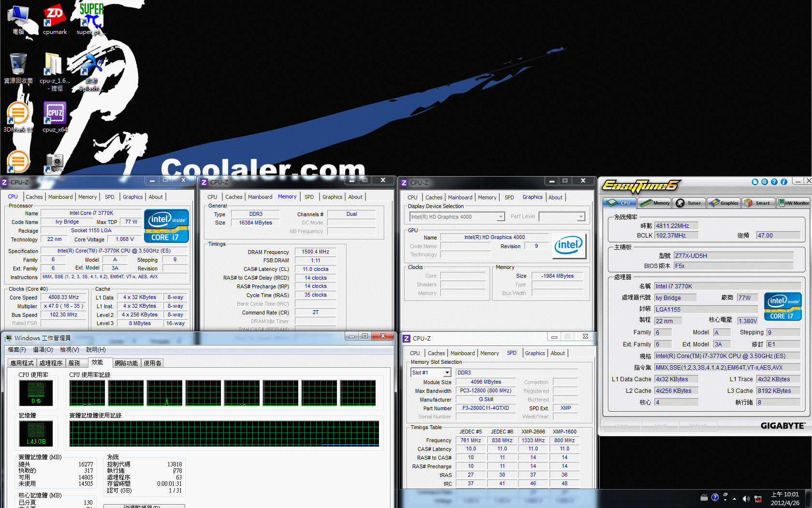Image resolution: width=812 pixels, height=508 pixels.
Task: Open 檔案(F) menu in Task Manager
Action: [x=17, y=350]
